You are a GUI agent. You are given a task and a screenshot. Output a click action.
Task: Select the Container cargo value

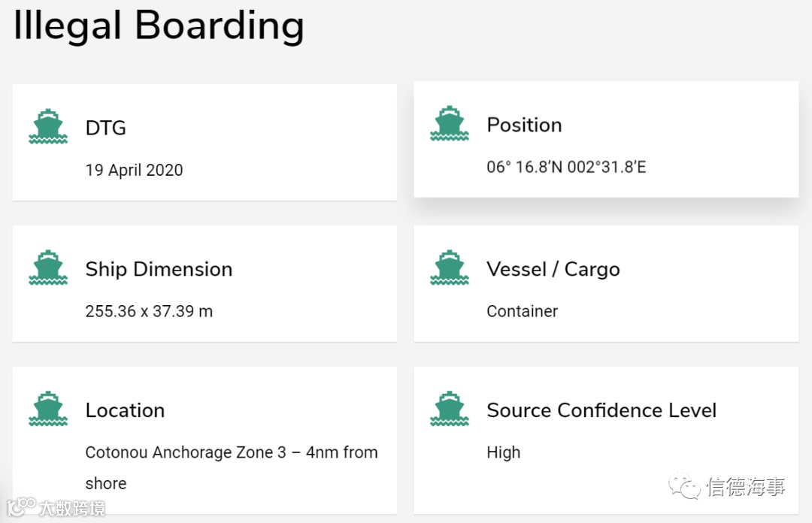click(522, 311)
